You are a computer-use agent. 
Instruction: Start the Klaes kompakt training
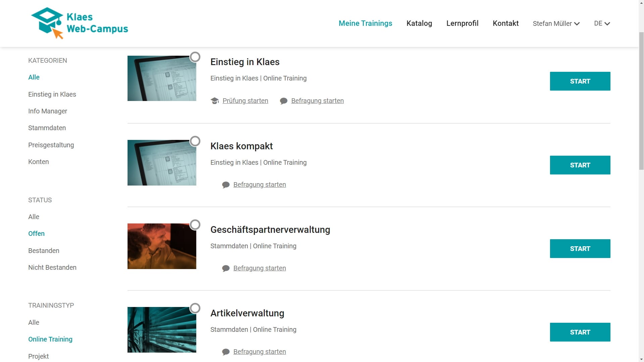click(580, 165)
